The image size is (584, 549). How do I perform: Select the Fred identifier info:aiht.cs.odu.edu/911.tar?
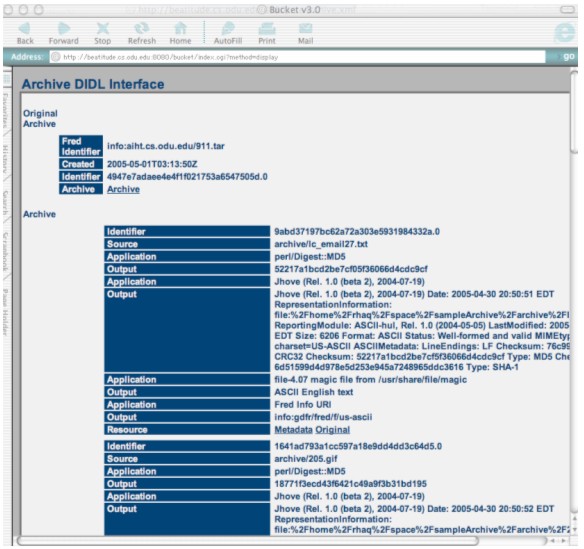(166, 146)
